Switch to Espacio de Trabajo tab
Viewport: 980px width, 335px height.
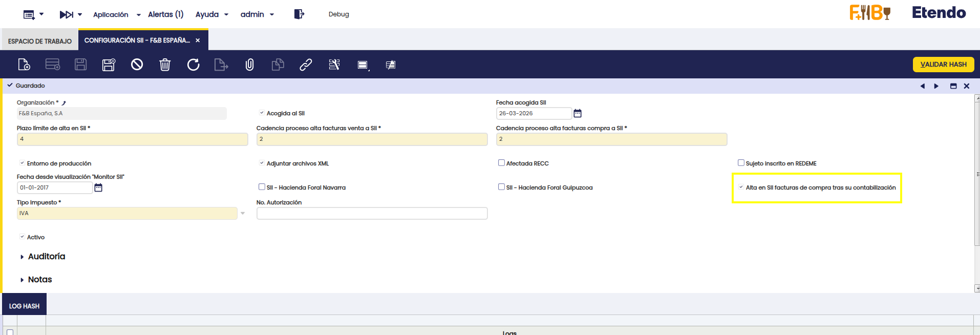40,41
